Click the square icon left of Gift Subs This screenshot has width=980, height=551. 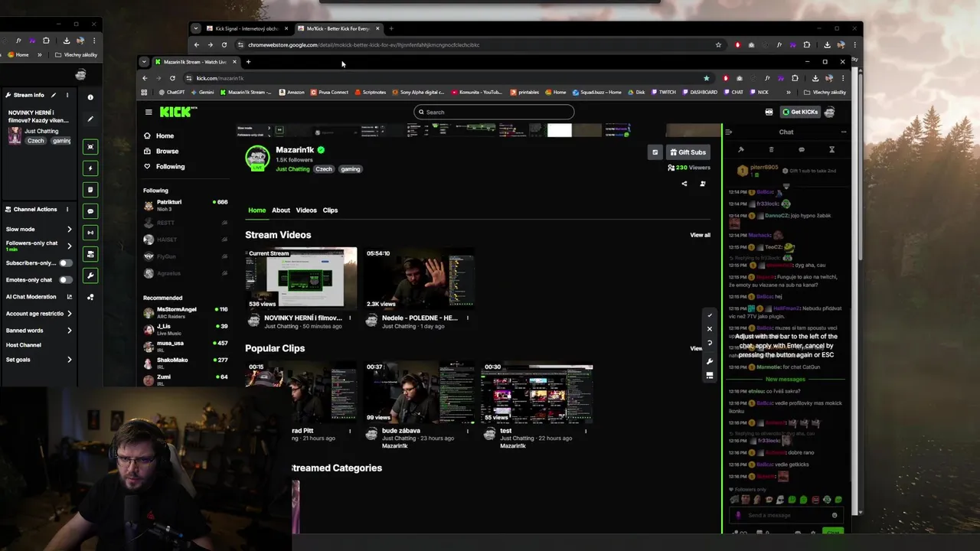click(x=655, y=152)
